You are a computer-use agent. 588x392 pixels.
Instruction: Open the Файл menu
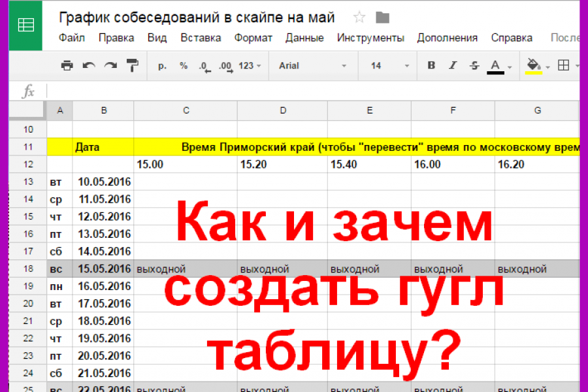(x=72, y=38)
